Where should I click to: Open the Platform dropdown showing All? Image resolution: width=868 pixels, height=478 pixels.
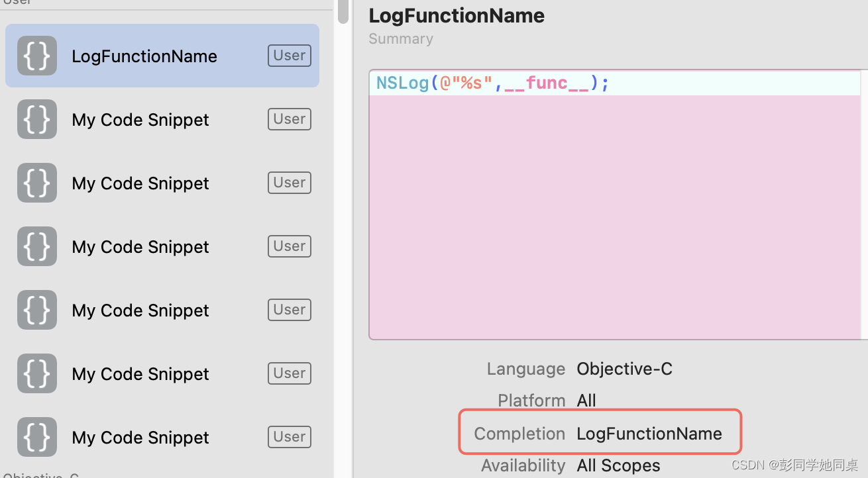click(586, 401)
